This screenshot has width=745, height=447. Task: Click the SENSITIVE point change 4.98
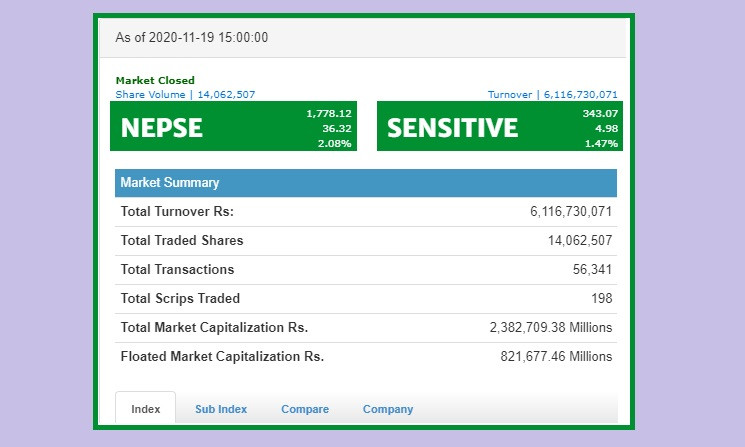(x=606, y=129)
